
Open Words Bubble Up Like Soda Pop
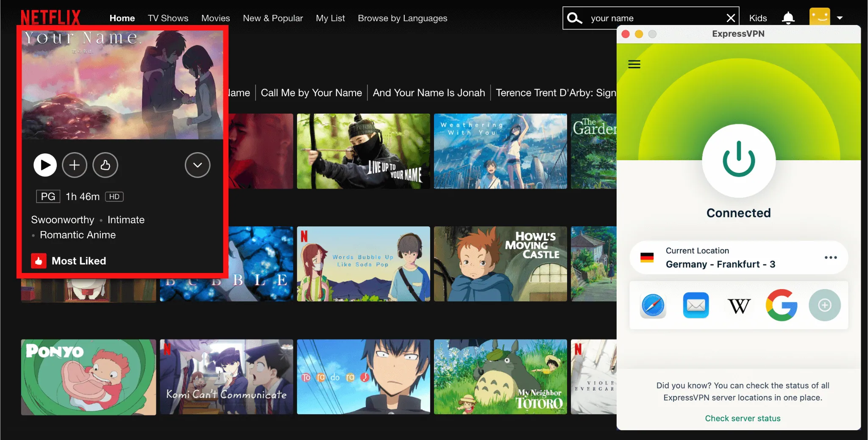[363, 264]
